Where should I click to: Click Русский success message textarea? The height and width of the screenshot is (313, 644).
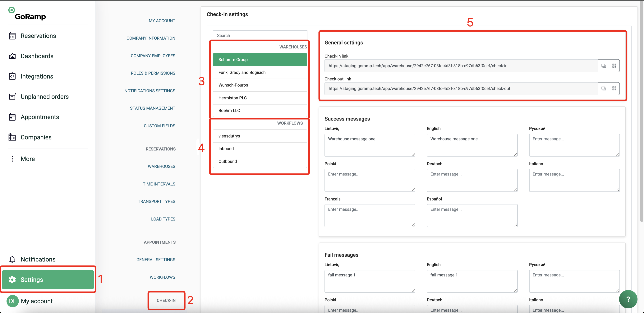coord(574,145)
